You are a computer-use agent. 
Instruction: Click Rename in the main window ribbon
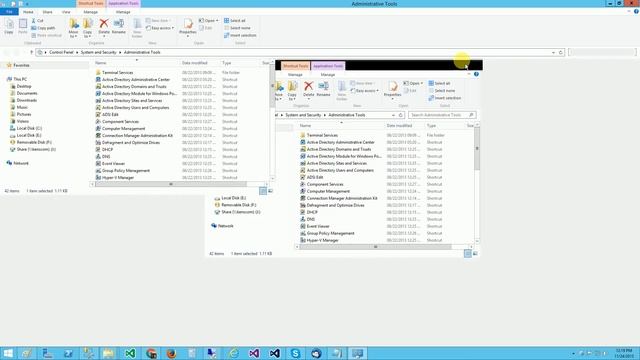tap(119, 27)
